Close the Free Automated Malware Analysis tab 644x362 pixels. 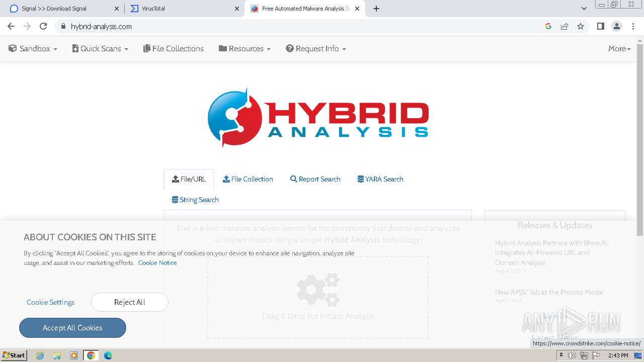(x=358, y=9)
